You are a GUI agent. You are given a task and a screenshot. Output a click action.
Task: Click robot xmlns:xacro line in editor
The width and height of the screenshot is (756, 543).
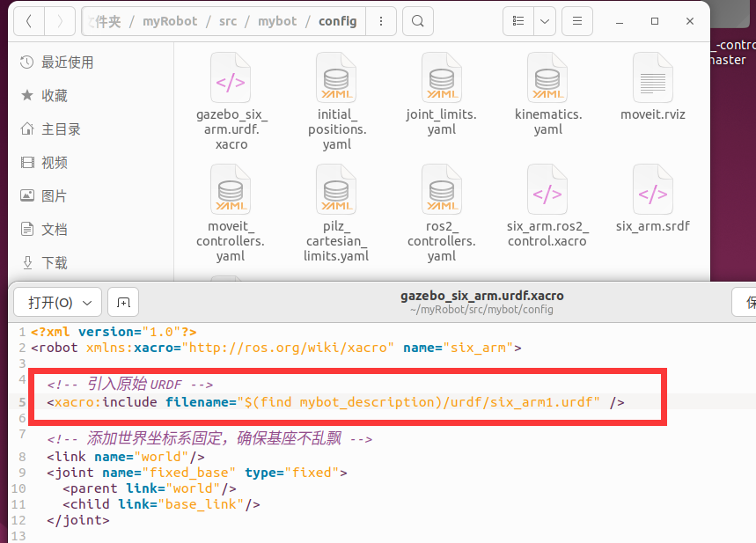(x=275, y=348)
